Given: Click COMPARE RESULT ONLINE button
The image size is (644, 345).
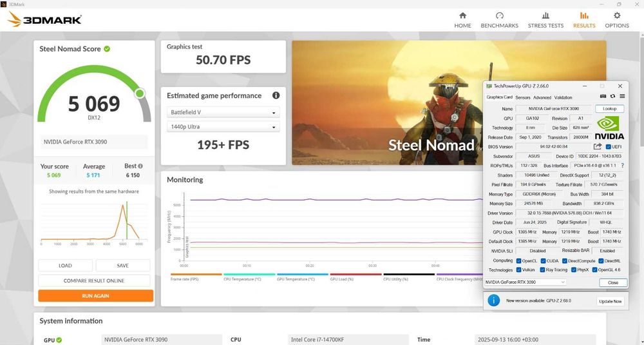Looking at the screenshot, I should 94,281.
